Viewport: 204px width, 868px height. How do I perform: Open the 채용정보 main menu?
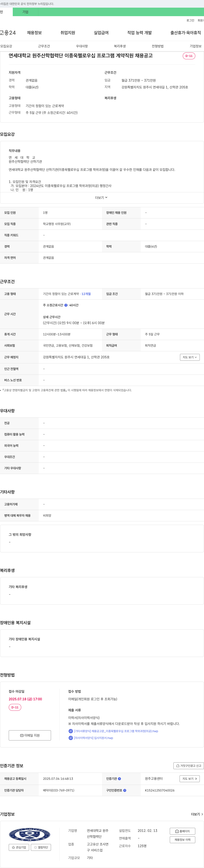34,33
